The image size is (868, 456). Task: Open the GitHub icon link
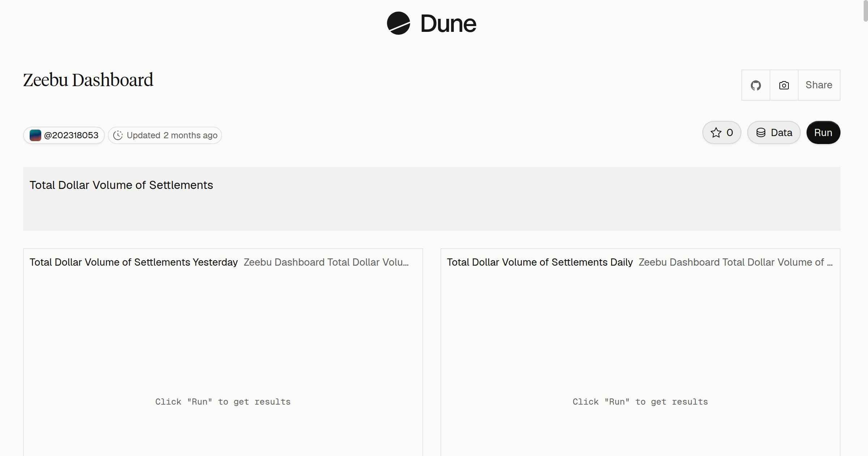756,85
